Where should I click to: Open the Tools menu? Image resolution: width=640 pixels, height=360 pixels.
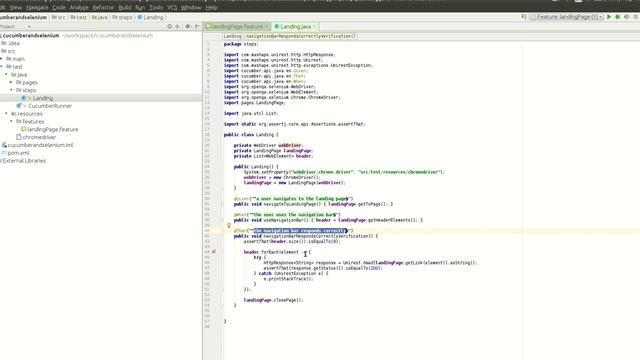pos(156,7)
